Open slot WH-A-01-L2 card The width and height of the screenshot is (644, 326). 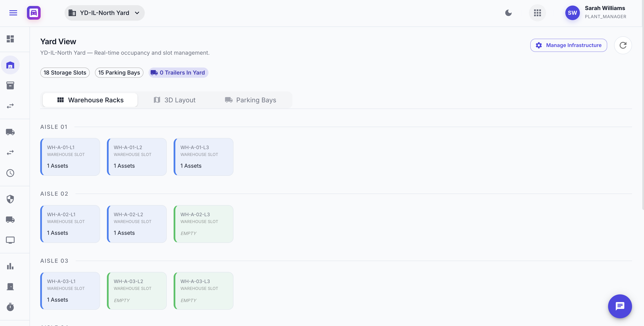coord(137,157)
